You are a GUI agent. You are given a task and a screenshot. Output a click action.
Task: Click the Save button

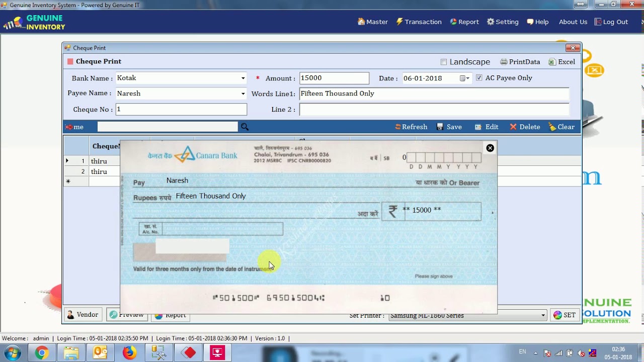pyautogui.click(x=449, y=127)
